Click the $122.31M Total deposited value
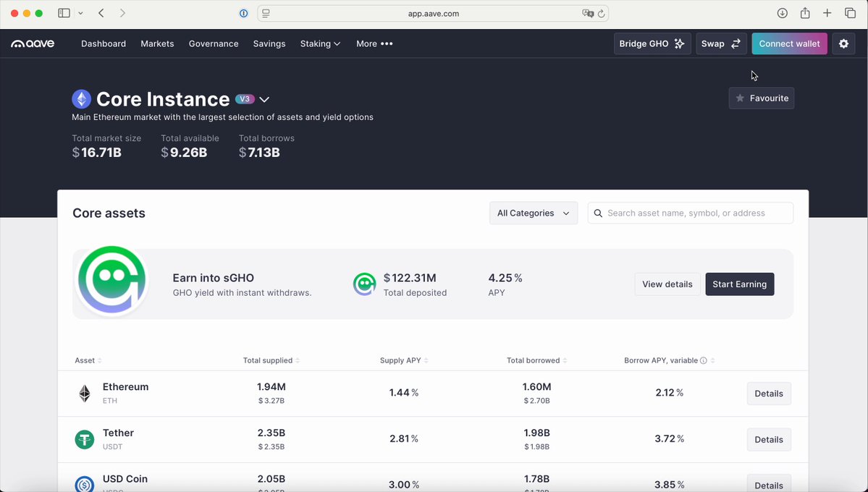Viewport: 868px width, 492px height. tap(410, 278)
